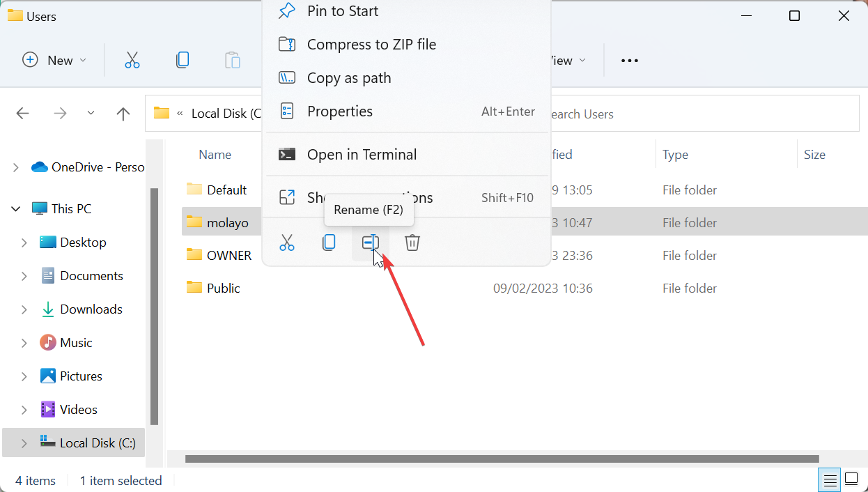Click the Share icon in the context menu
The width and height of the screenshot is (868, 492).
[x=287, y=197]
